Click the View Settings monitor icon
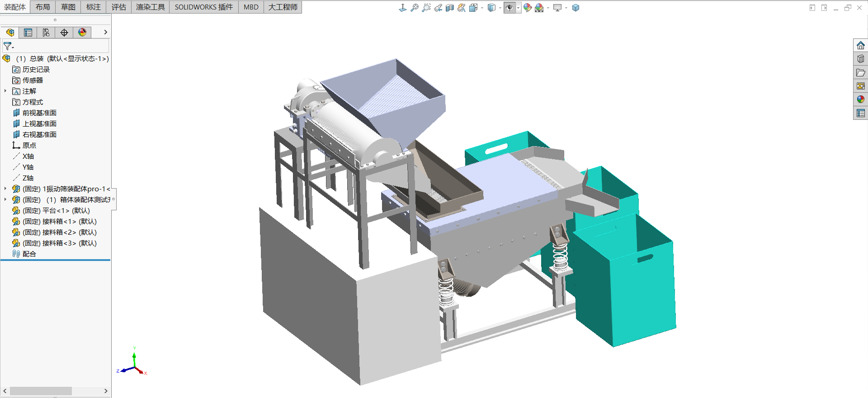Screen dimensions: 868x398 [557, 8]
